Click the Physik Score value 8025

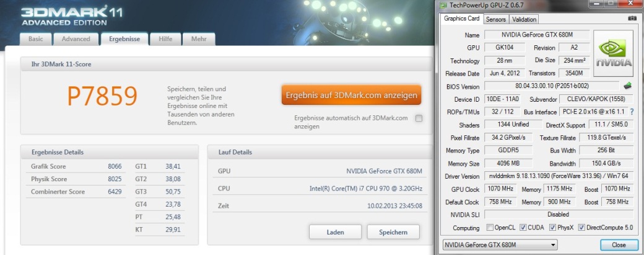tap(115, 179)
